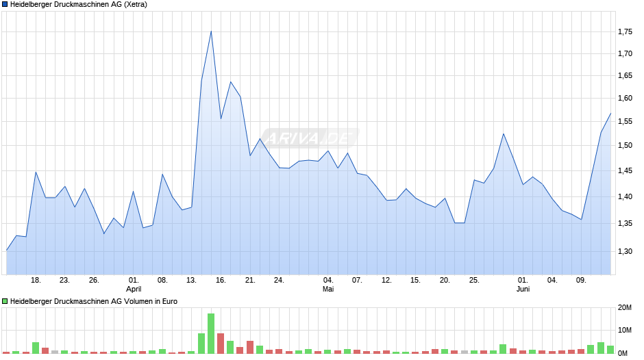Click the 1,45 price axis label
Viewport: 644px width, 360px height.
pyautogui.click(x=625, y=171)
